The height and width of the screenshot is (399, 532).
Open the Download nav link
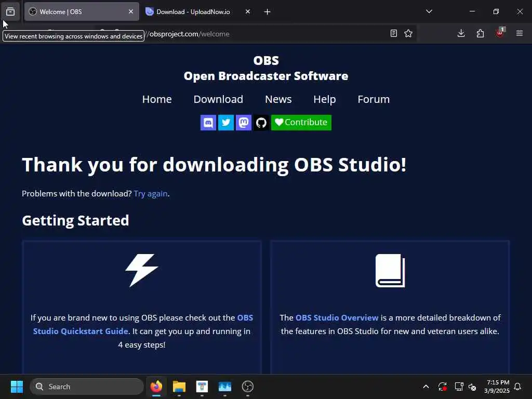tap(218, 99)
